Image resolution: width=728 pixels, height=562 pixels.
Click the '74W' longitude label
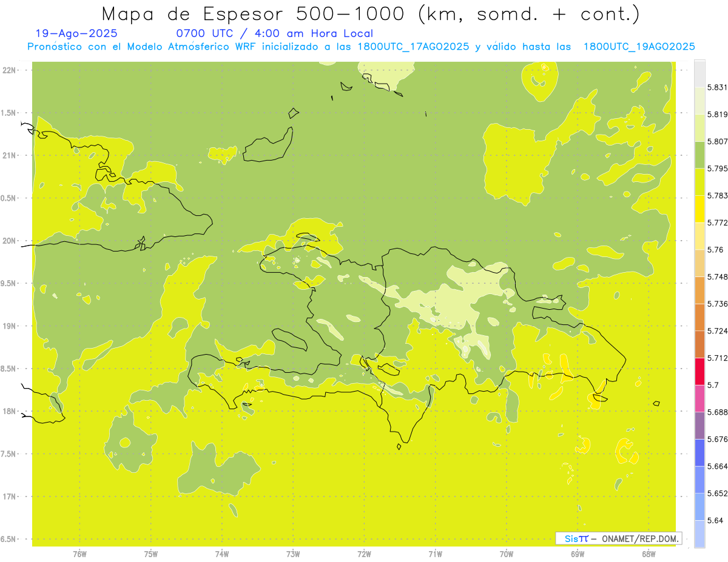click(221, 554)
